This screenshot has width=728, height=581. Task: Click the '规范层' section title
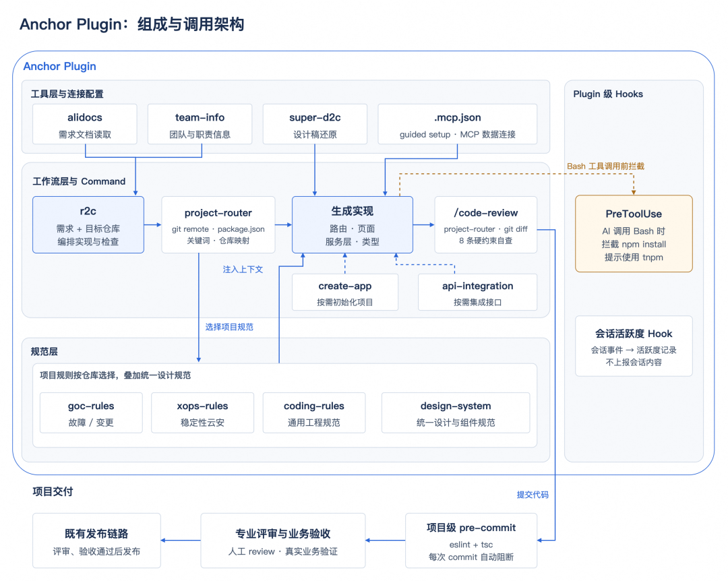44,352
